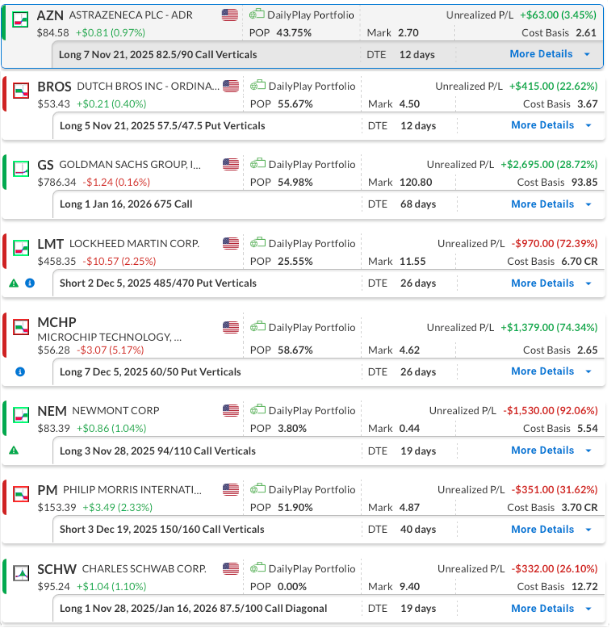Screen dimensions: 612x628
Task: Click the GS chart icon
Action: point(20,170)
